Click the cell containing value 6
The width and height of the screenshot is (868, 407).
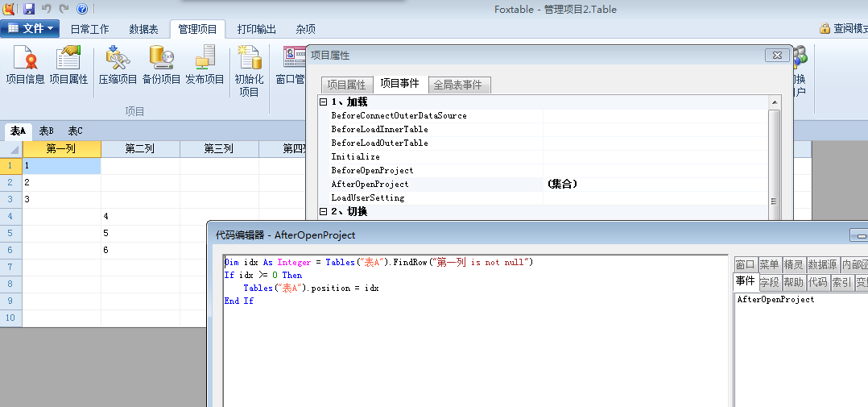[x=140, y=251]
